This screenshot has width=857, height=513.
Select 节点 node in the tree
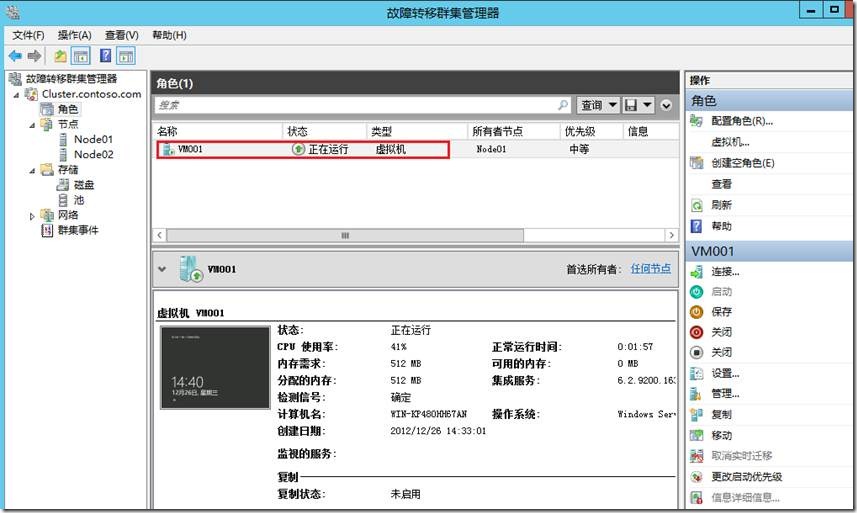click(x=68, y=125)
